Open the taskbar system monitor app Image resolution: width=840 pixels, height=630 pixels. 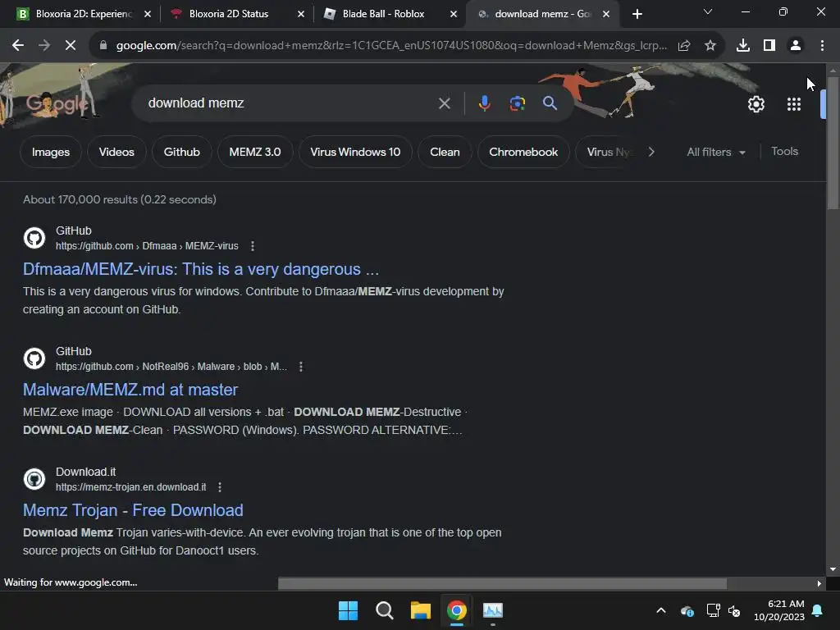tap(493, 610)
